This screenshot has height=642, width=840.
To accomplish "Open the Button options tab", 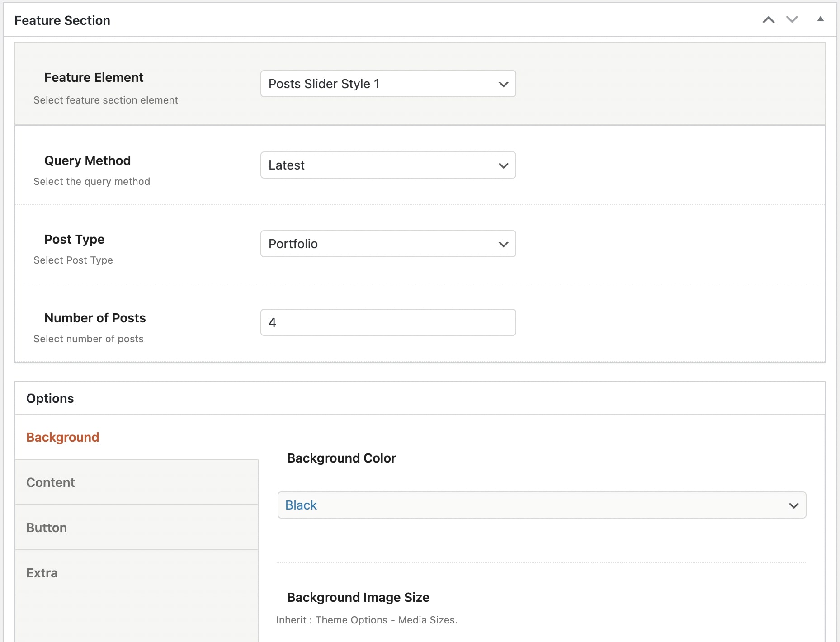I will click(x=47, y=528).
